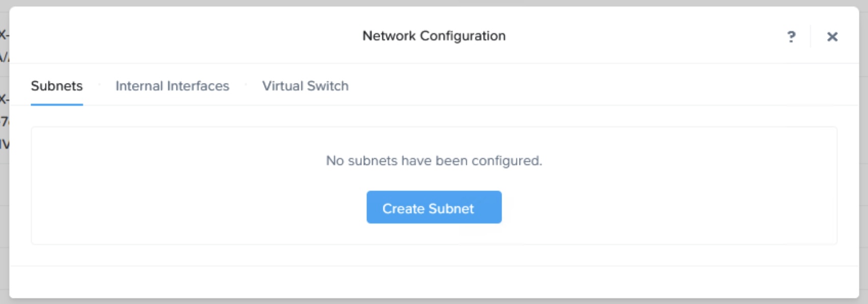This screenshot has height=304, width=868.
Task: Click the word 'Configuration' in dialog header
Action: point(462,36)
